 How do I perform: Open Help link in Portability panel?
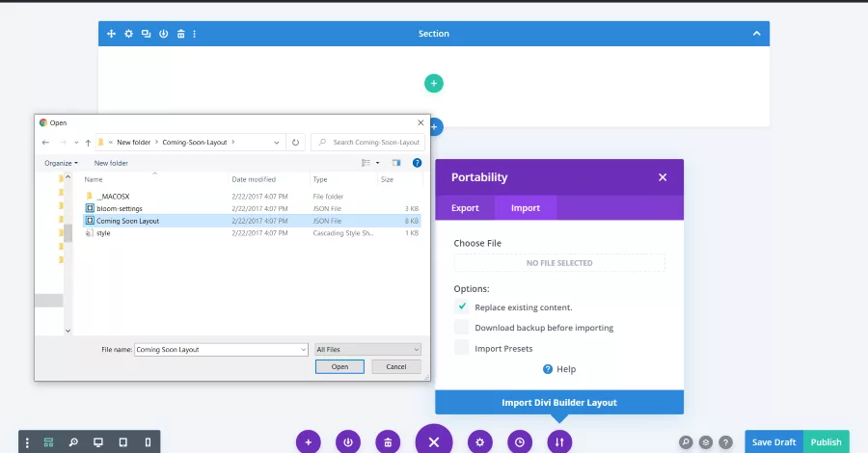click(559, 369)
